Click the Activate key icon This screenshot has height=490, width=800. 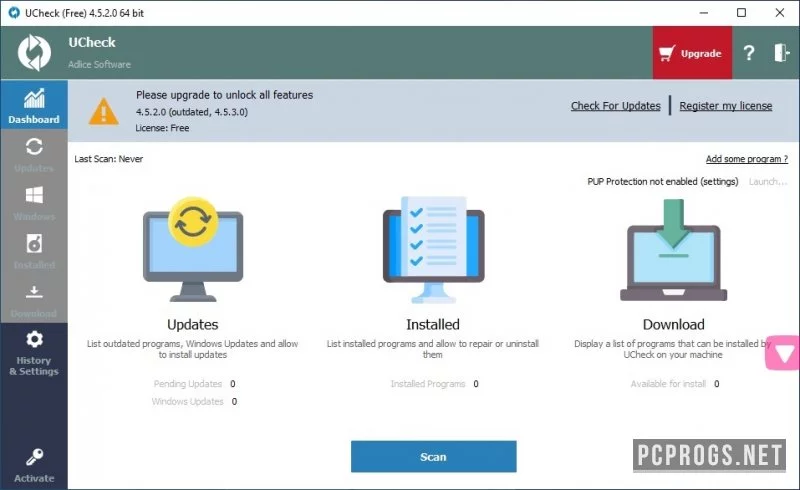(34, 456)
